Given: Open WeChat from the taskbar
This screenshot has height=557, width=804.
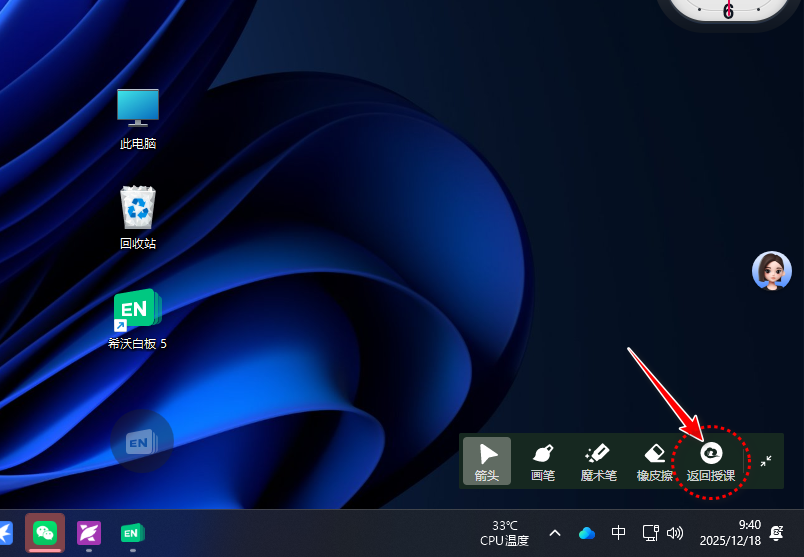Looking at the screenshot, I should pyautogui.click(x=44, y=533).
